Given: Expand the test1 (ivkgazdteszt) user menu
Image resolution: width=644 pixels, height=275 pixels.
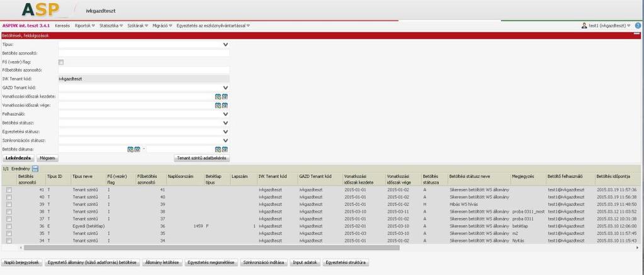Looking at the screenshot, I should (609, 25).
